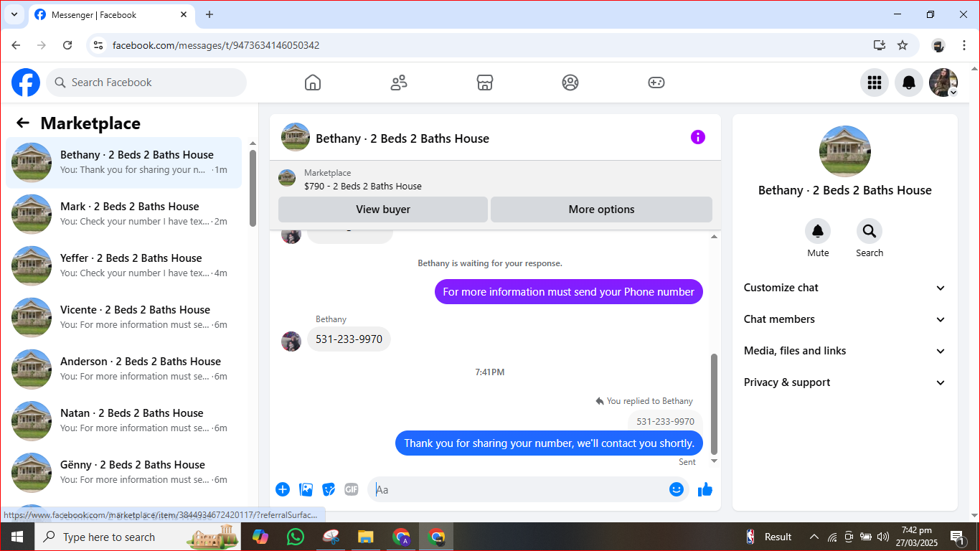The height and width of the screenshot is (551, 980).
Task: Open the chat with Yeffer
Action: point(123,265)
